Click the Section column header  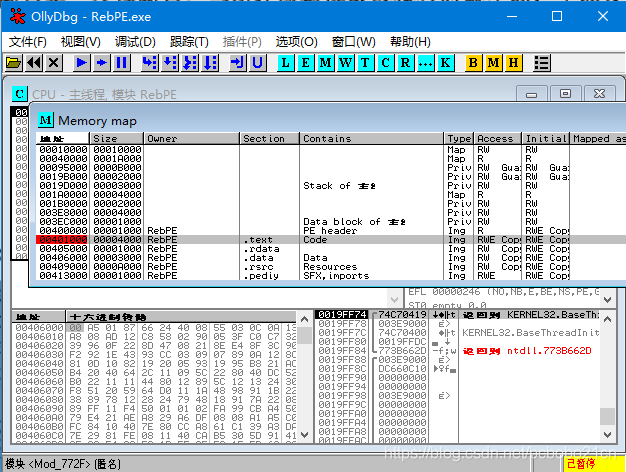269,139
